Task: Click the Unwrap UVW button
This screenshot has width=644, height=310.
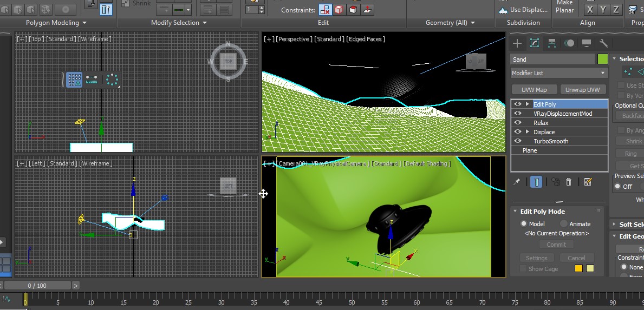Action: [x=583, y=90]
